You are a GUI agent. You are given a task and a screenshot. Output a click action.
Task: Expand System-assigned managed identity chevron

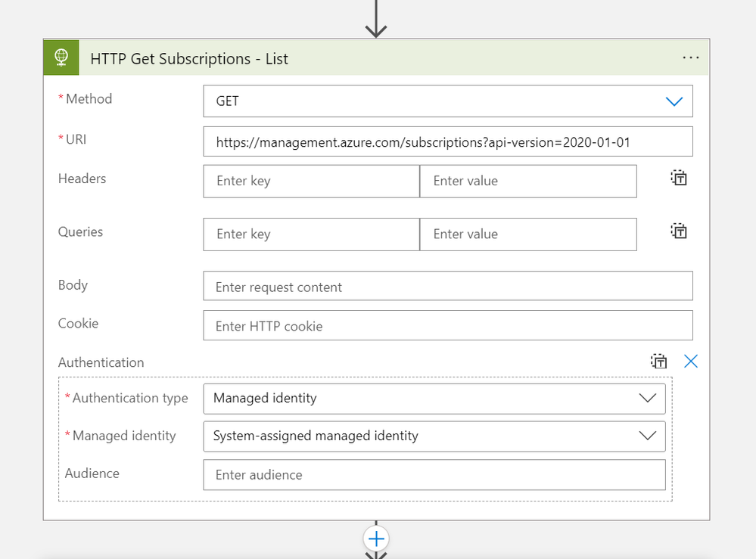(x=648, y=436)
